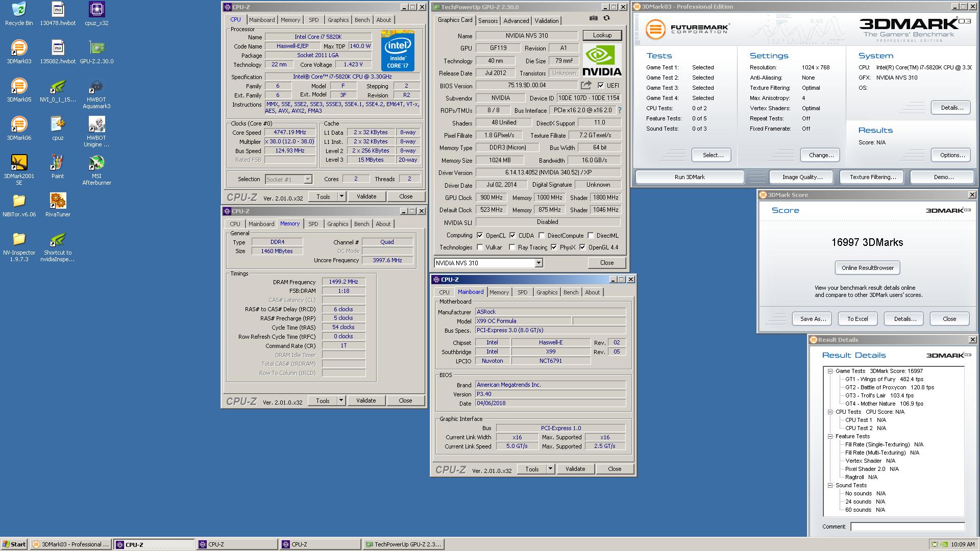Launch RivaTuner desktop icon

(58, 205)
